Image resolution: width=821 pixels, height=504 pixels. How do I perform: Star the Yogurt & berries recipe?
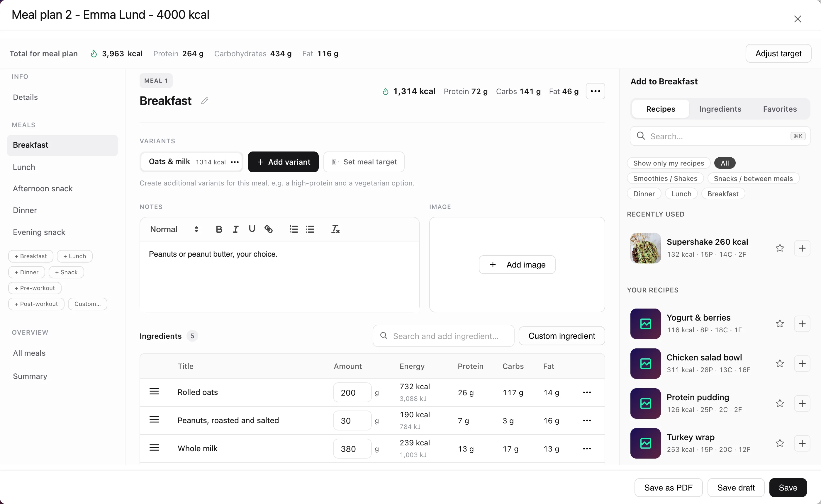[780, 324]
